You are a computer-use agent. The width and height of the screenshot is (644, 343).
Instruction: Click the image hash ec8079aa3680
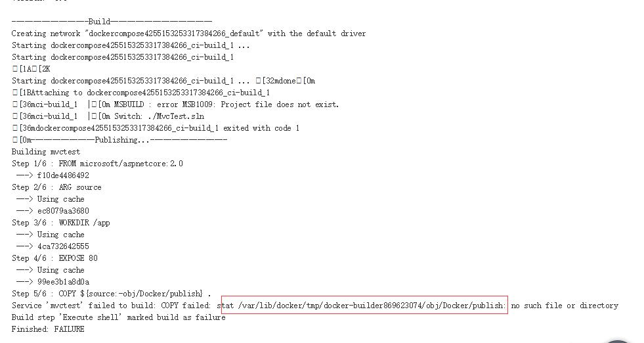pyautogui.click(x=63, y=210)
